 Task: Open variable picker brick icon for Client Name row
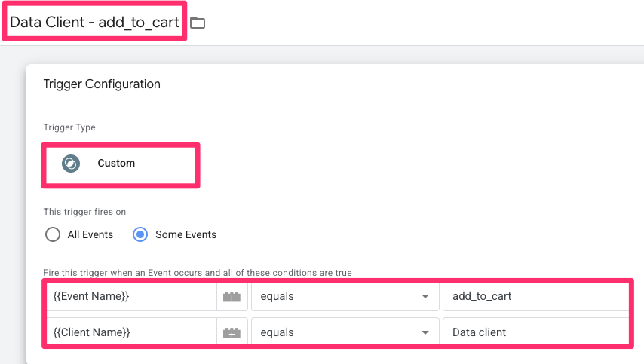232,332
